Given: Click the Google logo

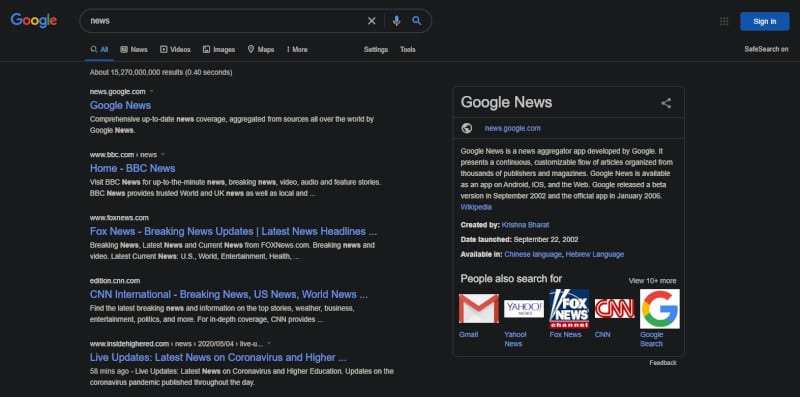Looking at the screenshot, I should (x=34, y=20).
